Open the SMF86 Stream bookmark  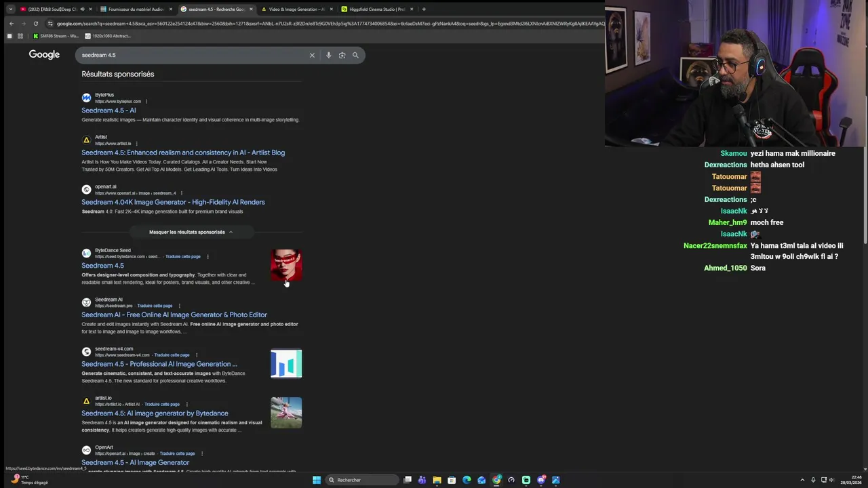click(x=56, y=36)
